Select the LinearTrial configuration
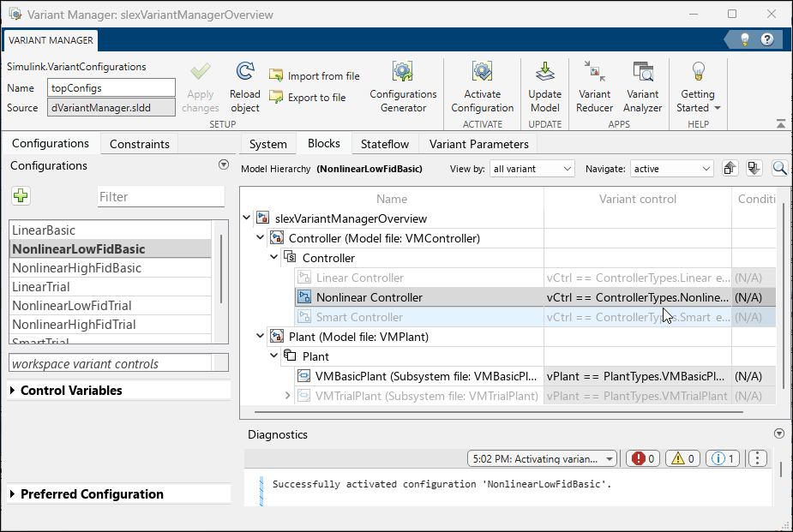This screenshot has height=532, width=793. (111, 287)
